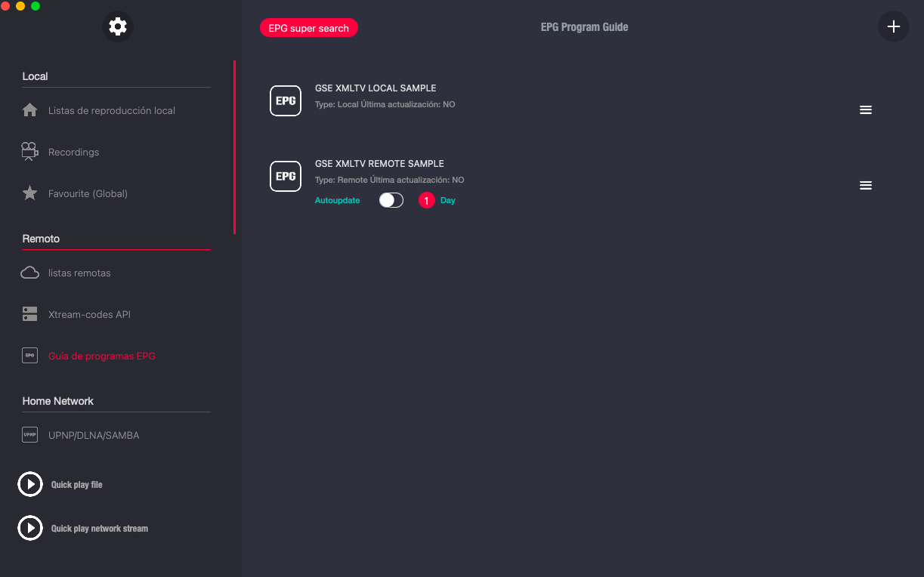Change the autoupdate day interval number
Viewport: 924px width, 577px height.
tap(426, 200)
